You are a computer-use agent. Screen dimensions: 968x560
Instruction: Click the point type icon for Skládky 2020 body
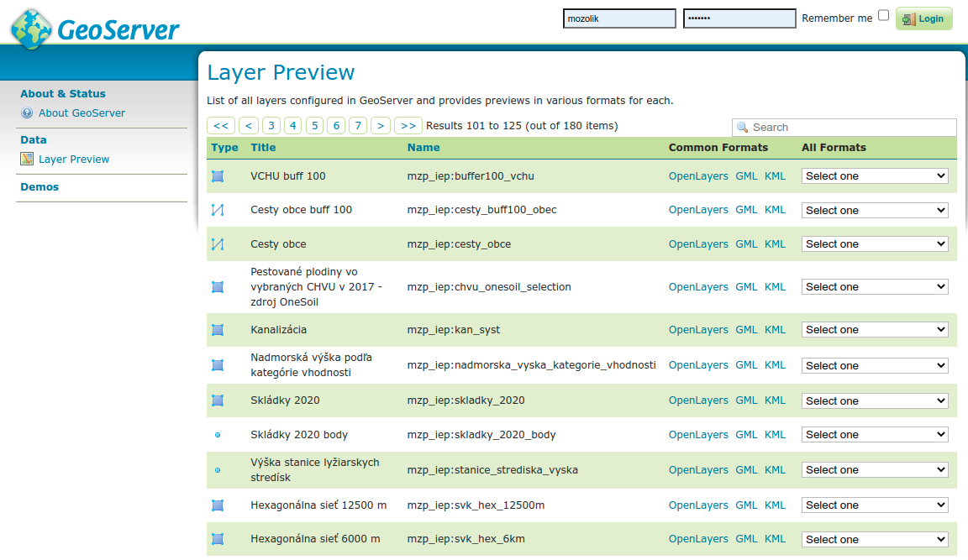coord(218,434)
